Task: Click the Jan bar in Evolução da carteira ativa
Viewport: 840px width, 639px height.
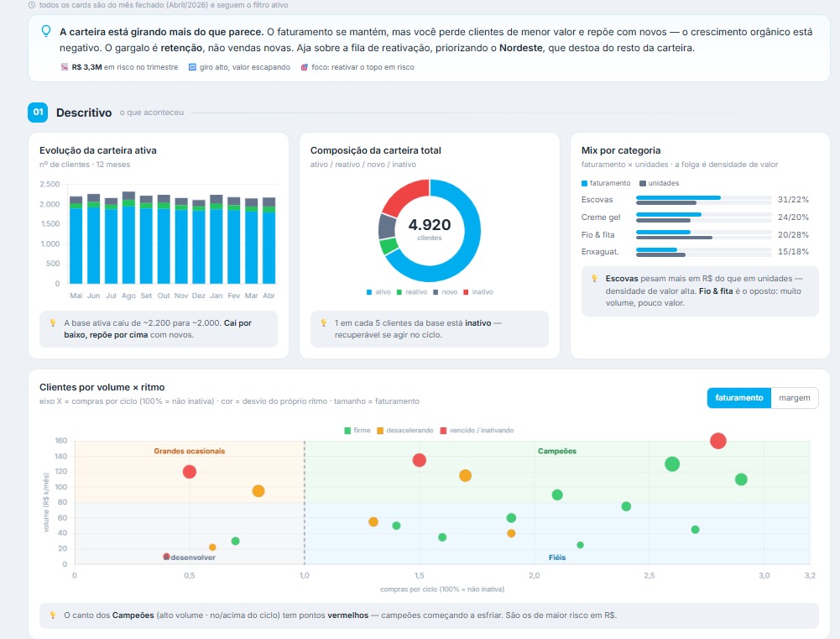Action: [217, 239]
